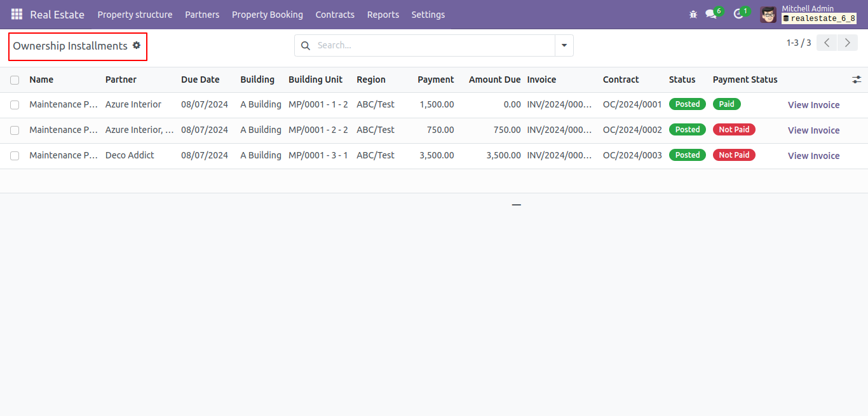Click contract OC/2024/0001 cell
The image size is (868, 416).
632,104
